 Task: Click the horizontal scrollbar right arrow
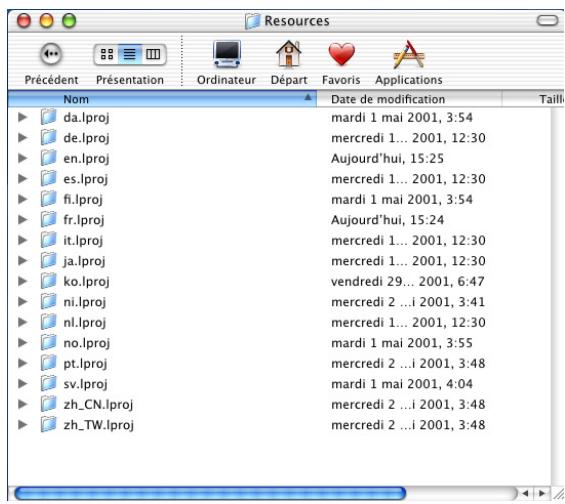[542, 493]
